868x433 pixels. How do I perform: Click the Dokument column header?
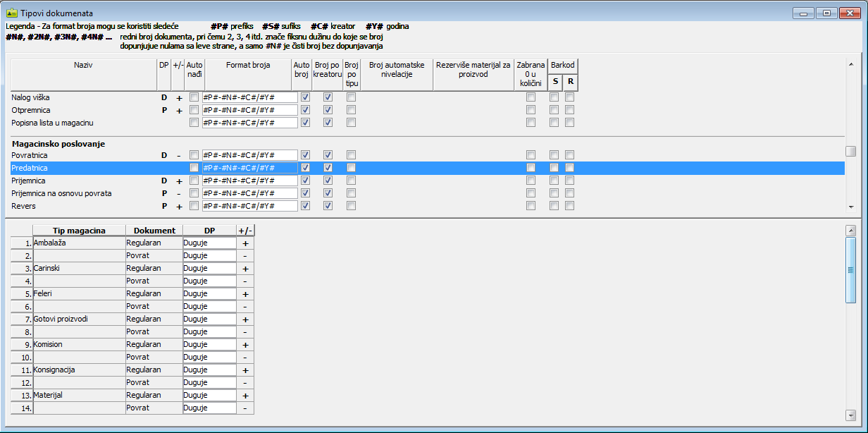coord(154,231)
